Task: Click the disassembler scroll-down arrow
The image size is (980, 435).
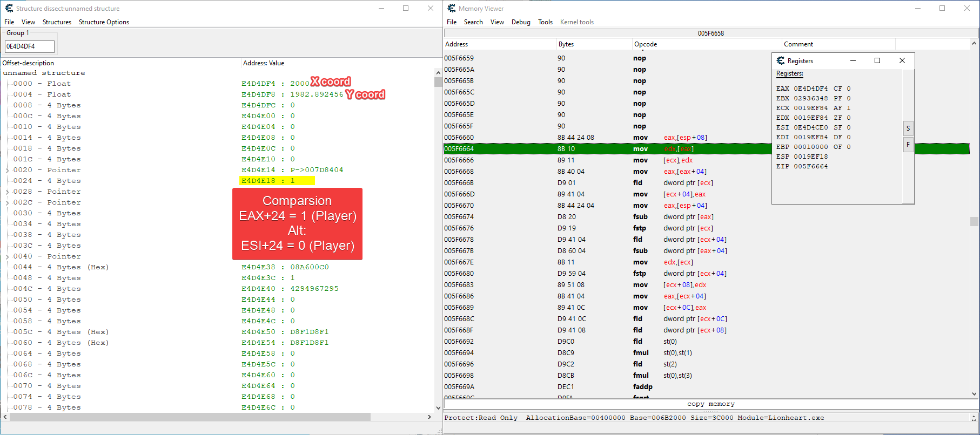Action: point(974,394)
